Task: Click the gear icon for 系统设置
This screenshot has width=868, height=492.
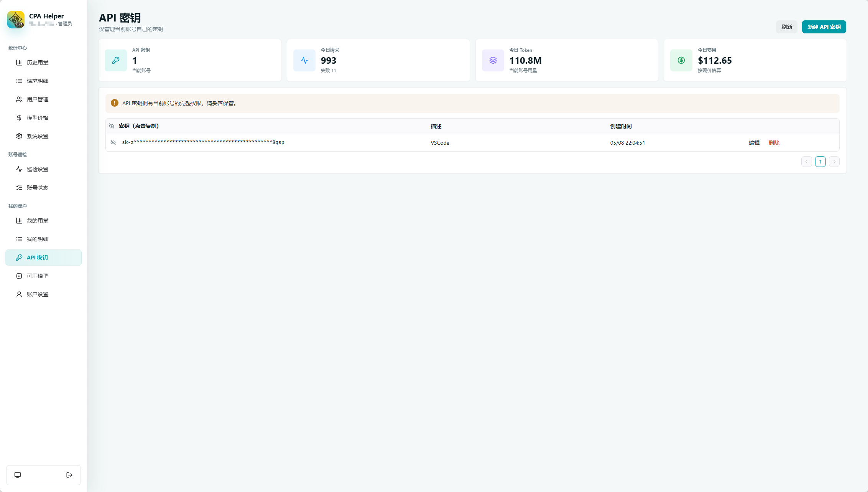Action: 19,136
